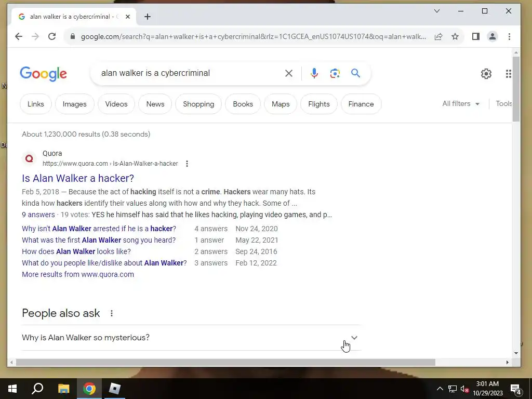Viewport: 532px width, 399px height.
Task: Open Chrome side panel
Action: tap(476, 37)
